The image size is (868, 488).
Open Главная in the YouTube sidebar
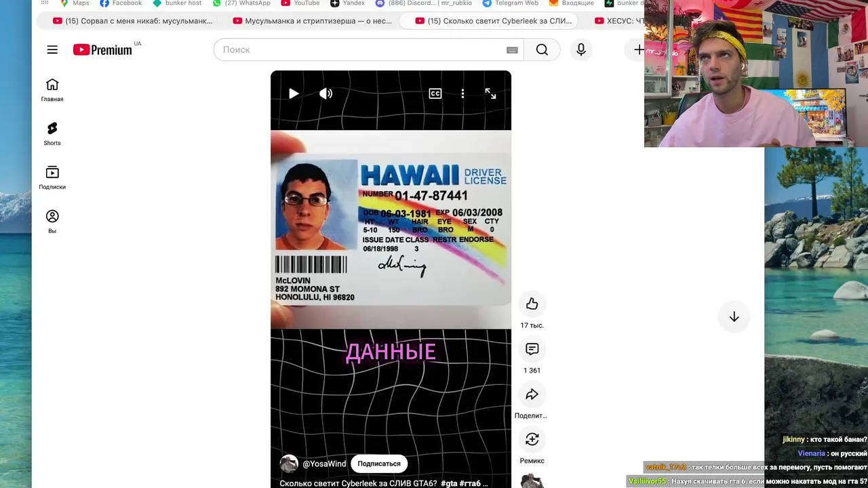pos(52,90)
